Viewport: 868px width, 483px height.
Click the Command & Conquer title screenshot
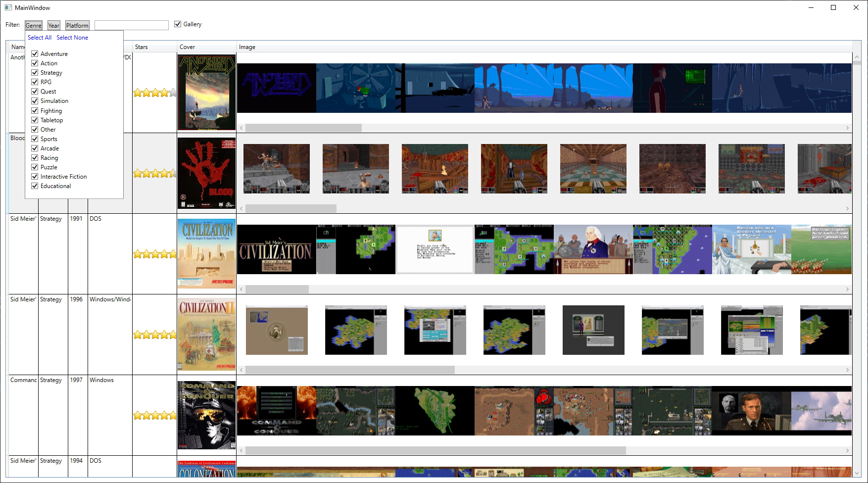click(x=277, y=411)
